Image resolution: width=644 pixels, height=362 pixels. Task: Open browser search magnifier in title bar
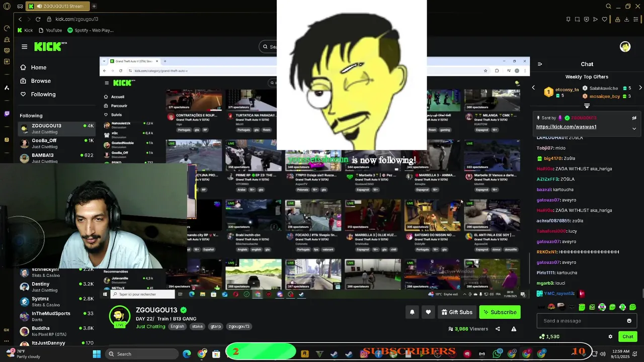[608, 7]
